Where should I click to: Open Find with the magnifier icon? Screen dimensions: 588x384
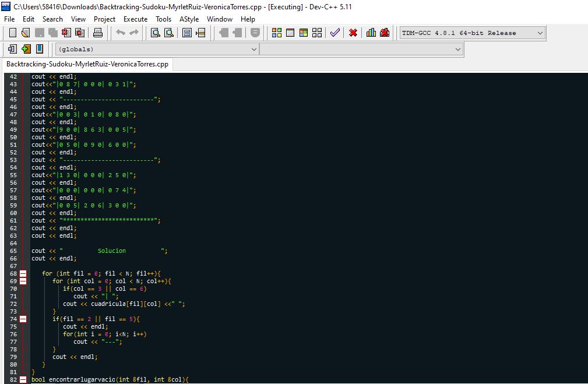[x=155, y=33]
